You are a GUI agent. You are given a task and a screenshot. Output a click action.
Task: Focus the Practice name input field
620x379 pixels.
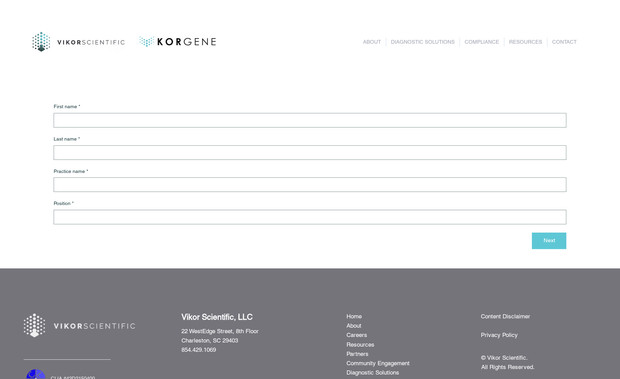click(310, 185)
